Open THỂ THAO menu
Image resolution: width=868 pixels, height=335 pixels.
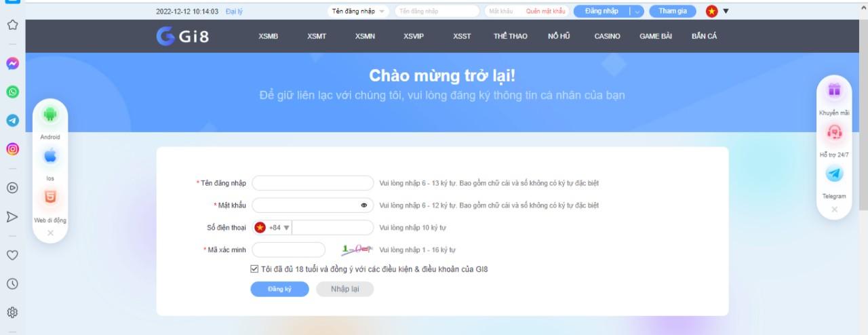coord(510,36)
